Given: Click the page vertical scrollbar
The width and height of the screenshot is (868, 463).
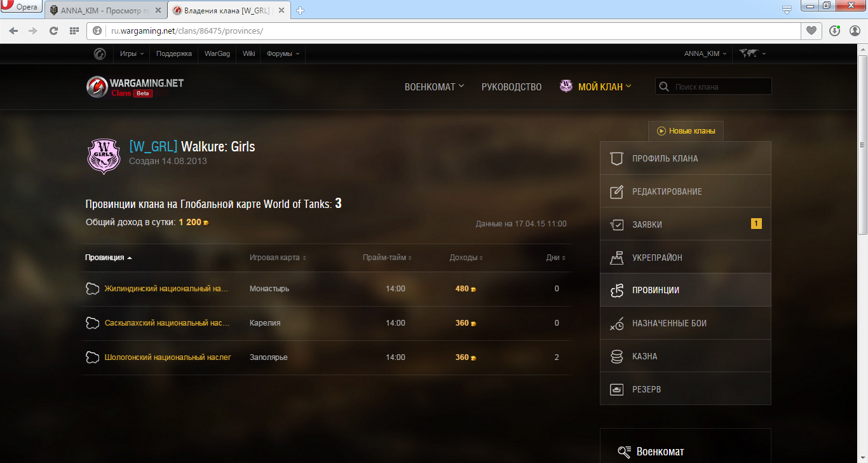Looking at the screenshot, I should (863, 146).
